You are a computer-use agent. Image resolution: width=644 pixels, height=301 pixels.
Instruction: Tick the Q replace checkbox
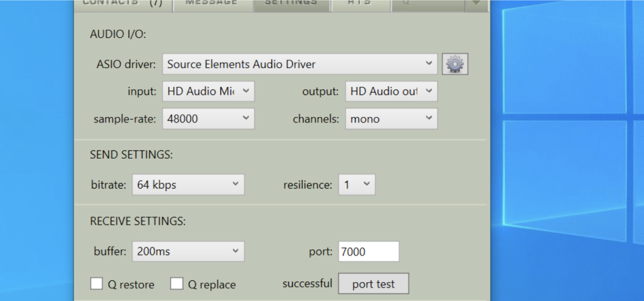pyautogui.click(x=177, y=284)
